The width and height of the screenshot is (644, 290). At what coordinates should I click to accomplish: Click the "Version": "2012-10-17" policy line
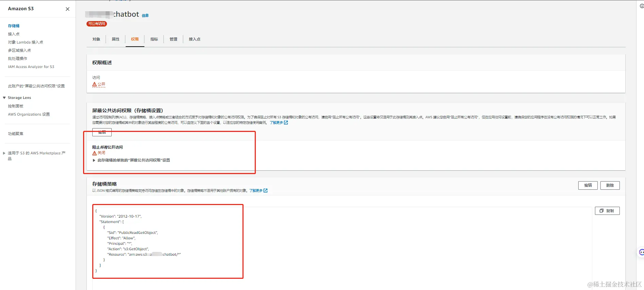(x=121, y=216)
